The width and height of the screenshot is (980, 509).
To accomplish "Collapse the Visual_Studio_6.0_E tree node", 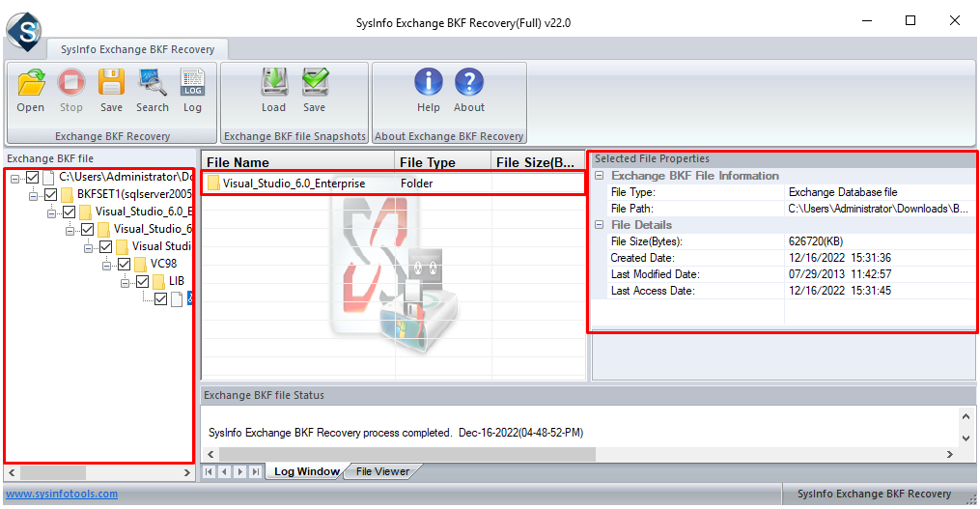I will [52, 213].
